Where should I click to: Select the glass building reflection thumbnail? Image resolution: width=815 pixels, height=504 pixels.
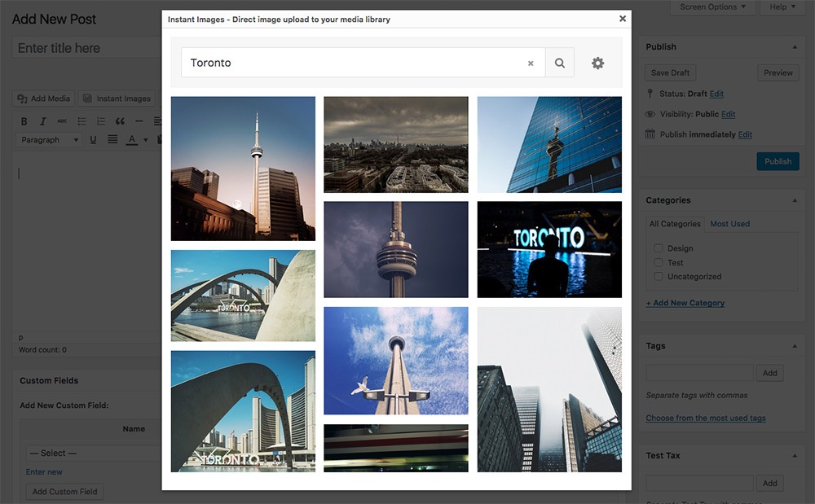pos(549,144)
